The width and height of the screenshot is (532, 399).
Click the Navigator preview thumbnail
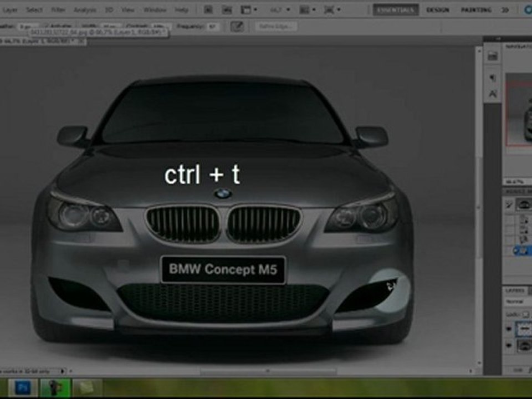pos(519,110)
